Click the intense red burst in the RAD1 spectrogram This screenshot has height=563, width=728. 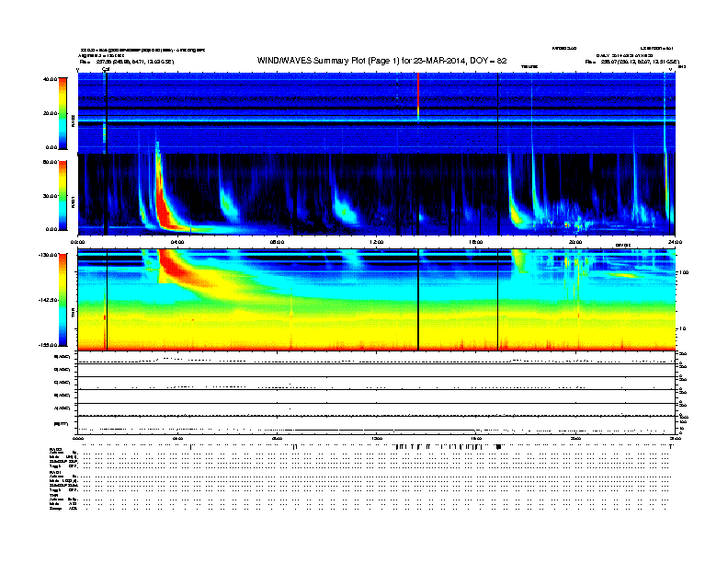point(165,207)
